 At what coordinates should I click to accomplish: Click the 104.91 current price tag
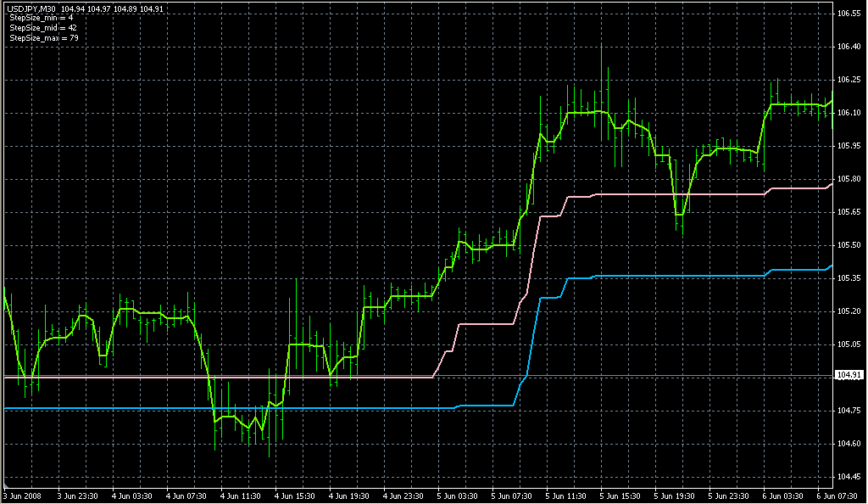coord(849,375)
